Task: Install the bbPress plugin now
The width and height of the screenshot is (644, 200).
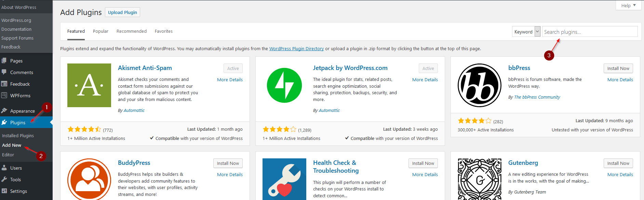Action: [x=618, y=68]
